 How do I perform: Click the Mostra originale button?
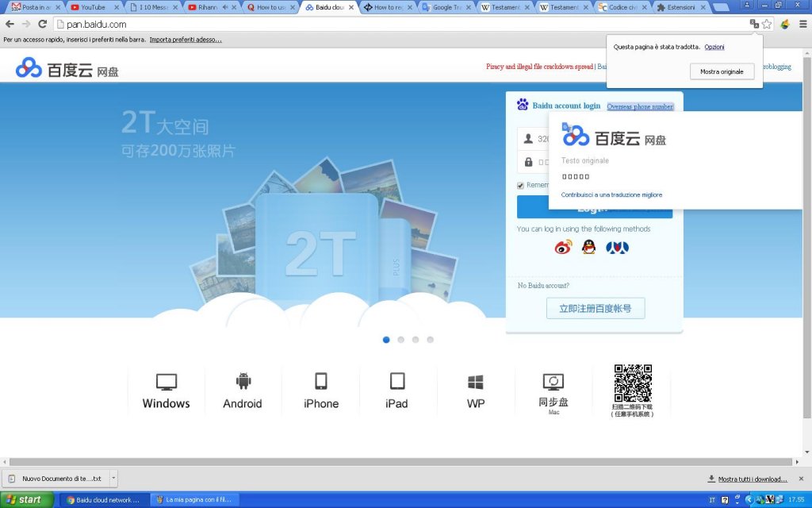[x=722, y=71]
